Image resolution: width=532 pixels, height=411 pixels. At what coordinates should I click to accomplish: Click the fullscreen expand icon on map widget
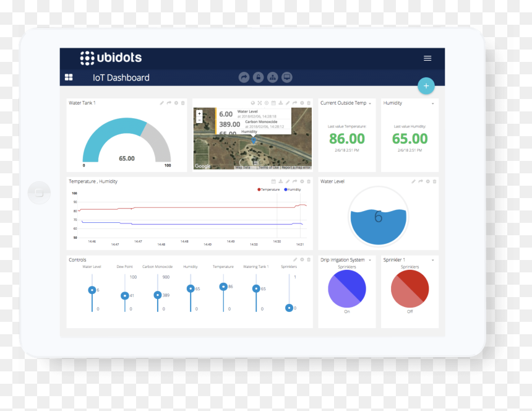coord(260,103)
